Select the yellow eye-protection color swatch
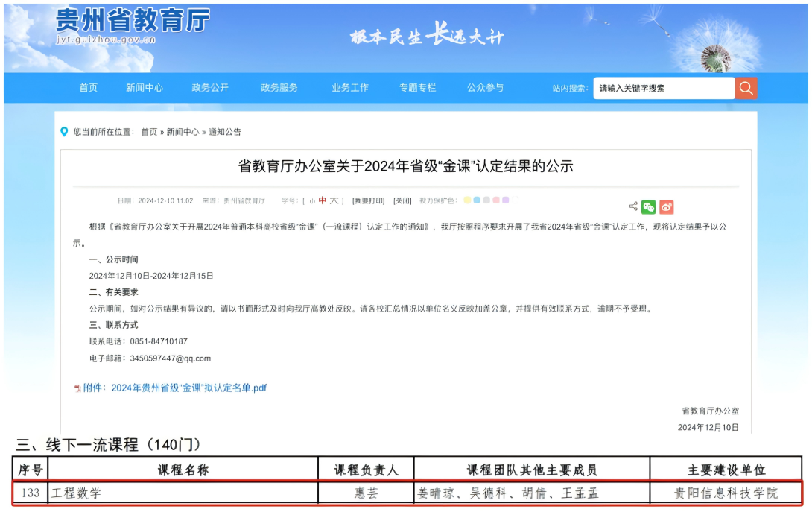Screen dimensions: 812x515 [x=467, y=200]
